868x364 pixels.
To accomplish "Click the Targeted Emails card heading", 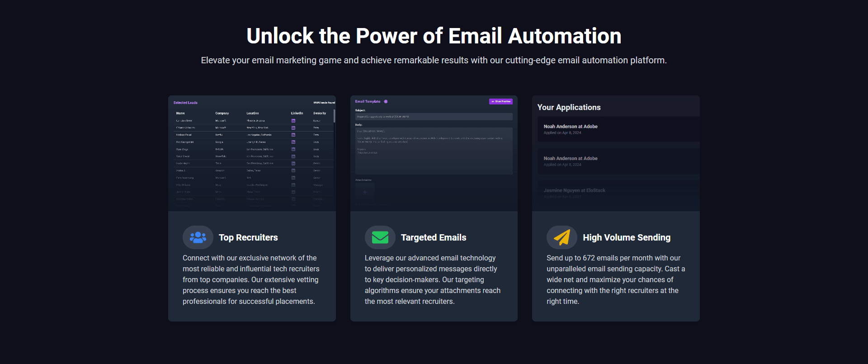I will (x=434, y=237).
